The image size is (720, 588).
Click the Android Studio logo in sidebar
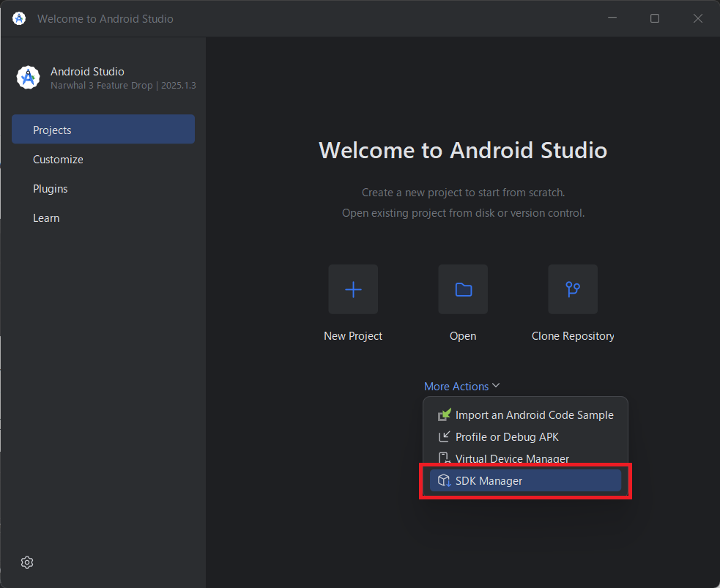pos(28,78)
